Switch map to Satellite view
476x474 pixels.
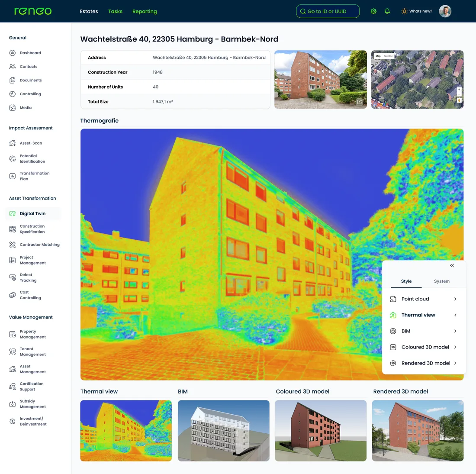pyautogui.click(x=388, y=56)
